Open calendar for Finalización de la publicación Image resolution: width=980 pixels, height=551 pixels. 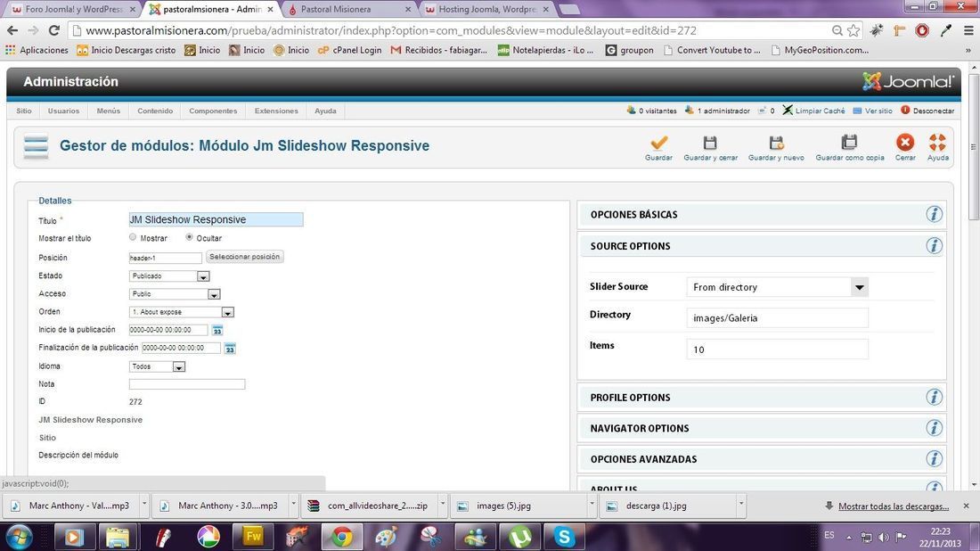coord(230,349)
